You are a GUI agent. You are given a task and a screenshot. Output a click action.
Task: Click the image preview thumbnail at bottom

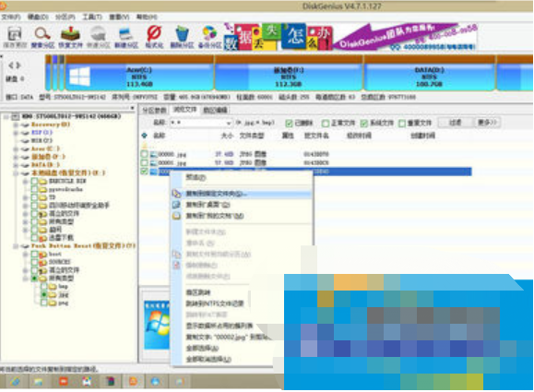(x=157, y=325)
